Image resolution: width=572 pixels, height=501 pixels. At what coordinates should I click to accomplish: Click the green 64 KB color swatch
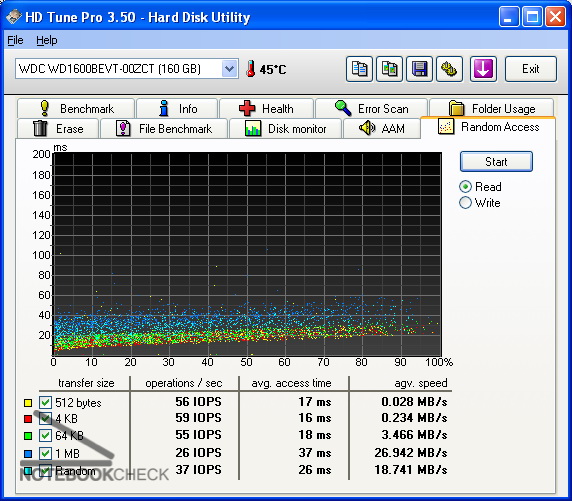28,436
